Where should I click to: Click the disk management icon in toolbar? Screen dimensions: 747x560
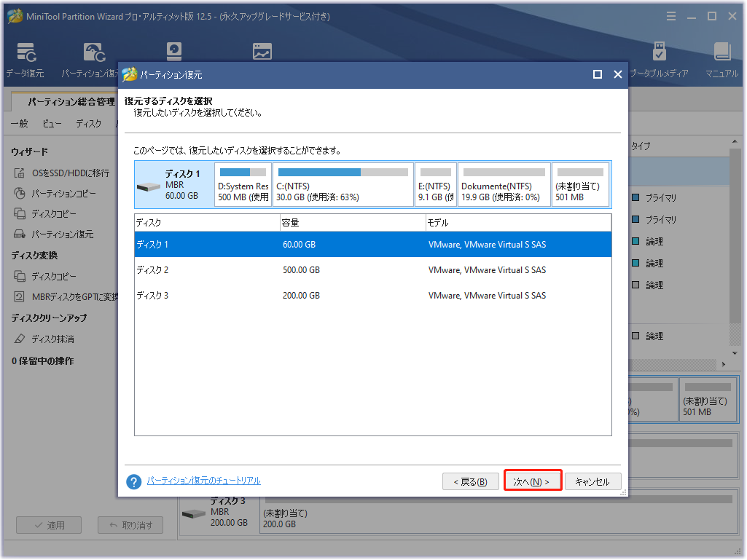pyautogui.click(x=173, y=51)
